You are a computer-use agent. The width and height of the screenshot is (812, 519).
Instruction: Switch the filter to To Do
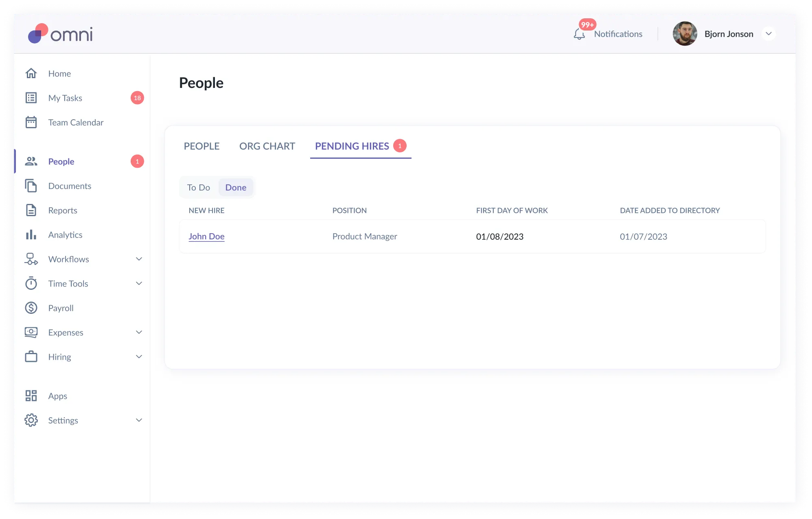198,188
